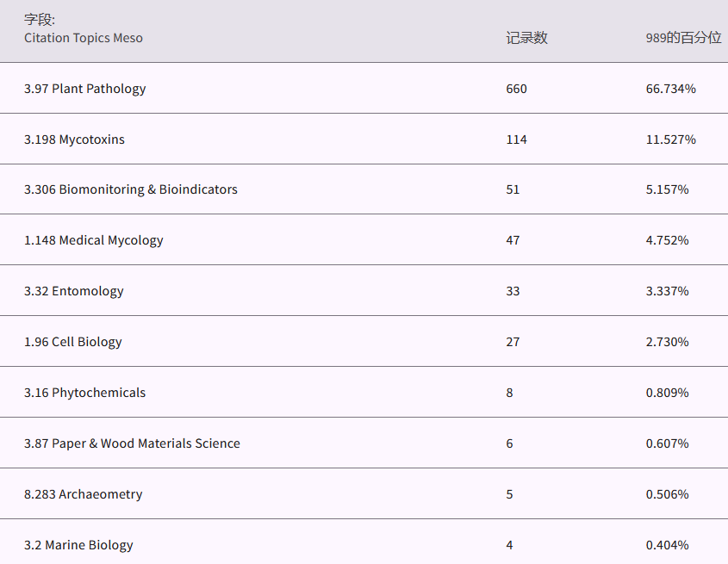Click 3.87 Paper & Wood Materials Science
Viewport: 728px width, 564px height.
point(132,443)
